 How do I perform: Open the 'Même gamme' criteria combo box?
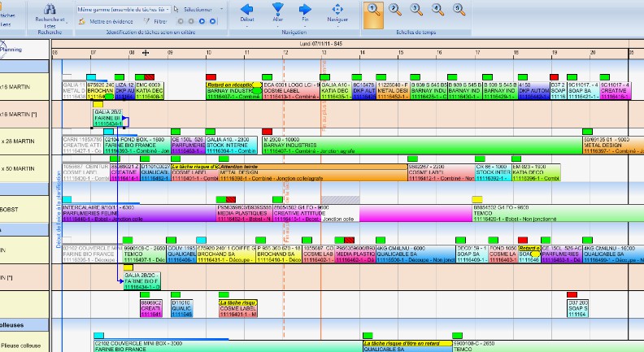[x=123, y=9]
